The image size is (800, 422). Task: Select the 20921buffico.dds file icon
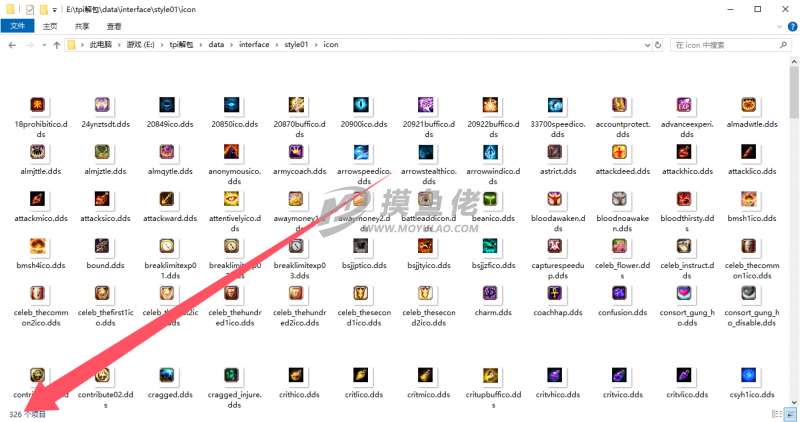(426, 105)
